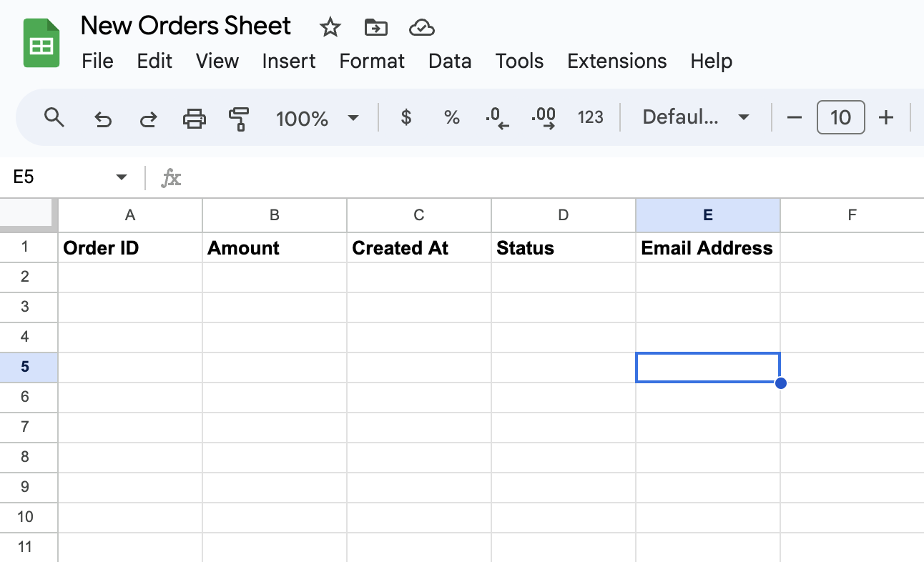Select column E header
The width and height of the screenshot is (924, 562).
coord(708,215)
